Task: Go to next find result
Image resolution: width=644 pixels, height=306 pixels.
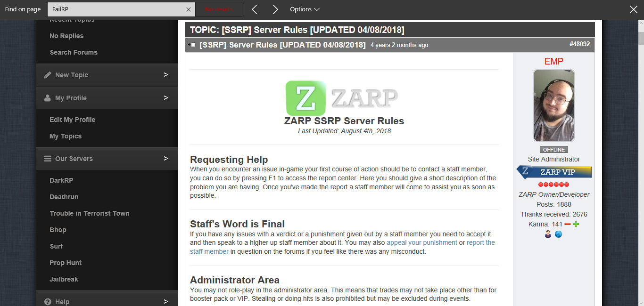Action: (x=275, y=9)
